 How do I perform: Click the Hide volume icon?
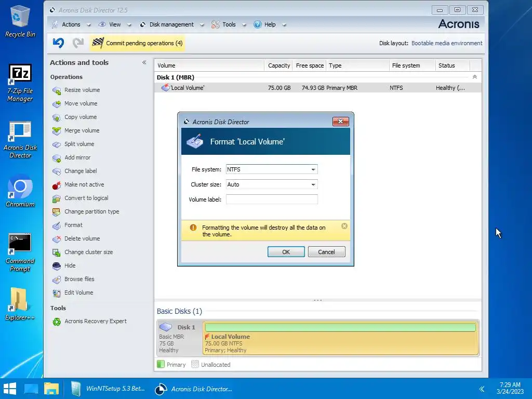click(x=56, y=265)
